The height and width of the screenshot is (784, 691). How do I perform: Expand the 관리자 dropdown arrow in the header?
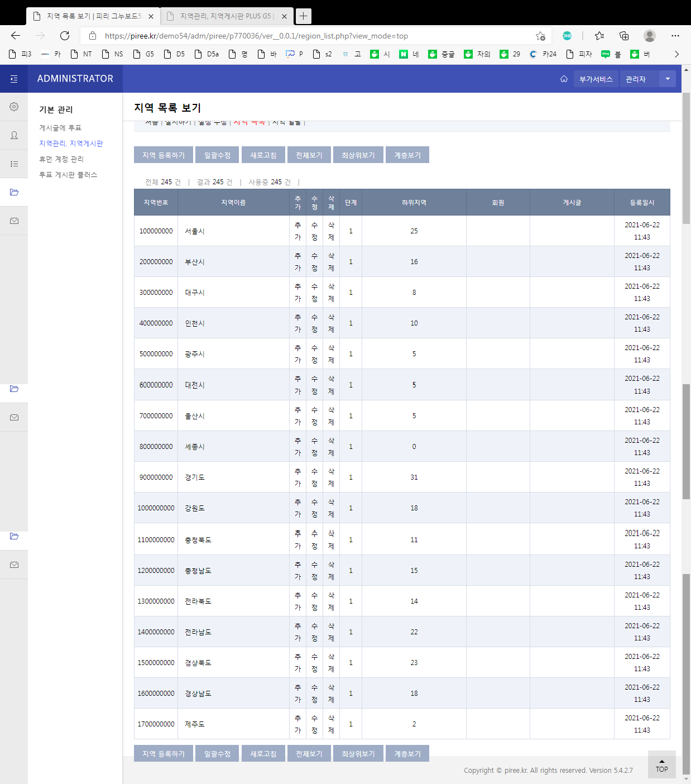click(667, 79)
